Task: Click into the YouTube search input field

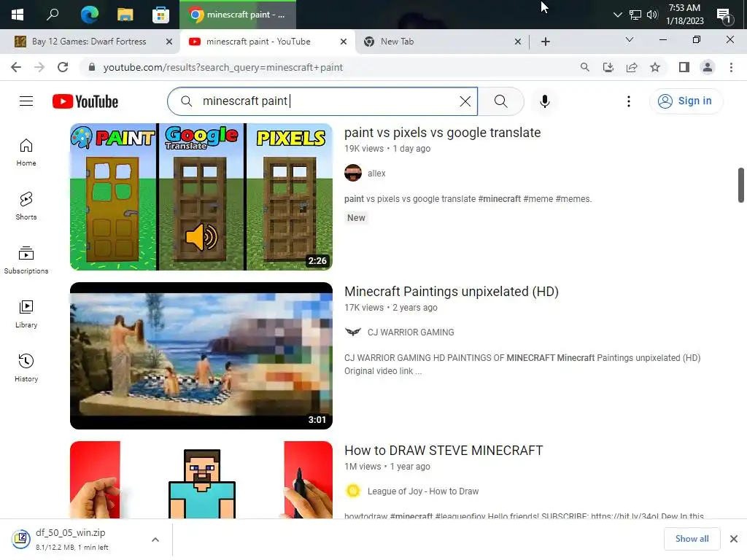Action: click(x=324, y=101)
